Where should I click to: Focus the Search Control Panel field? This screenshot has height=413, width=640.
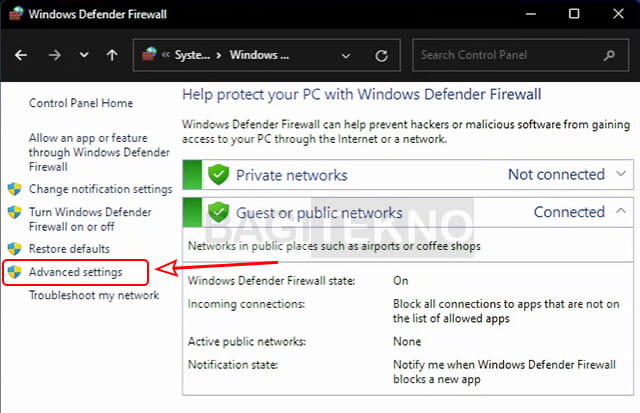click(x=515, y=55)
